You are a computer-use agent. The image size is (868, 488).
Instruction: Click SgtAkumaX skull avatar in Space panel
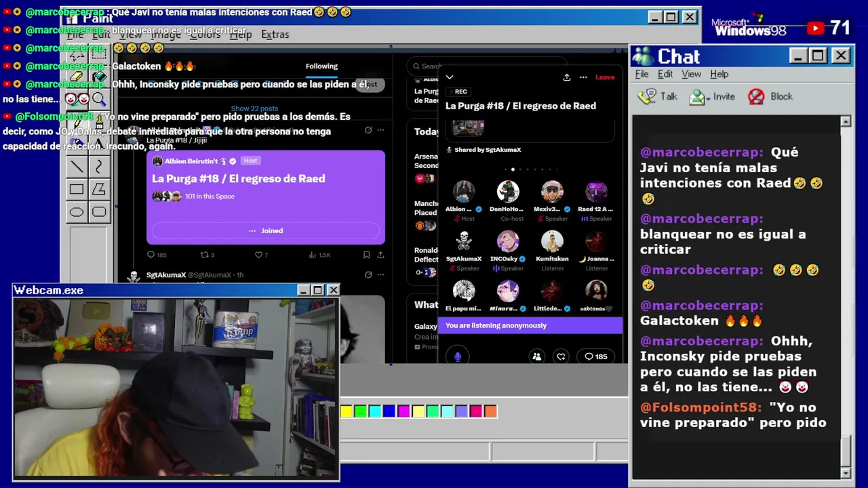click(464, 241)
